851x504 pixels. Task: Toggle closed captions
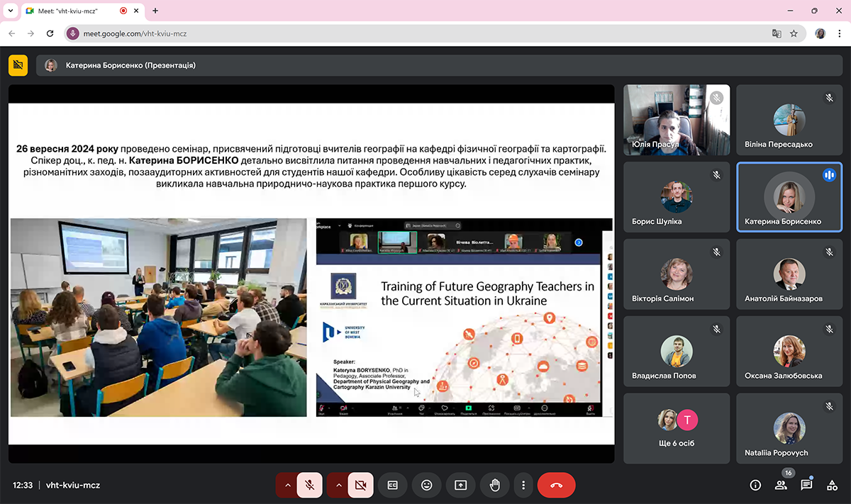(392, 485)
